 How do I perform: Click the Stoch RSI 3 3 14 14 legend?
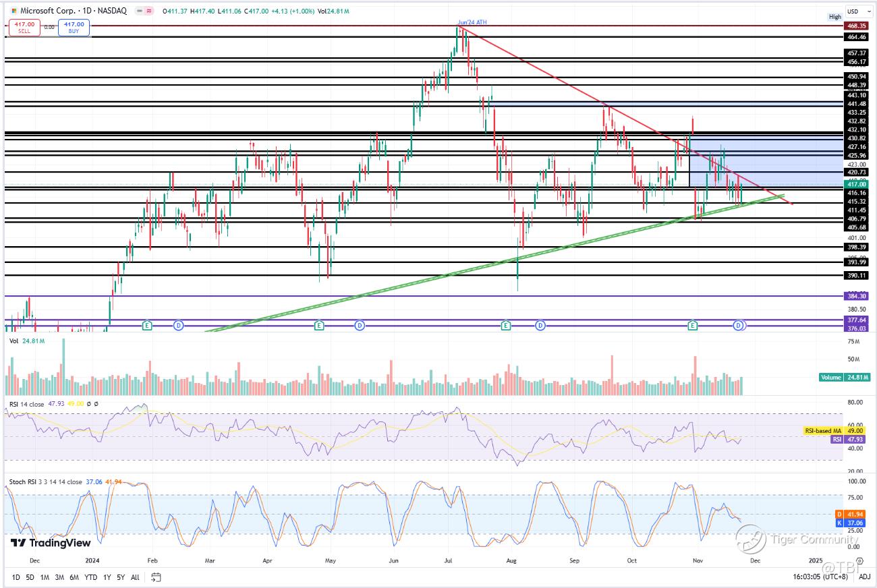45,482
